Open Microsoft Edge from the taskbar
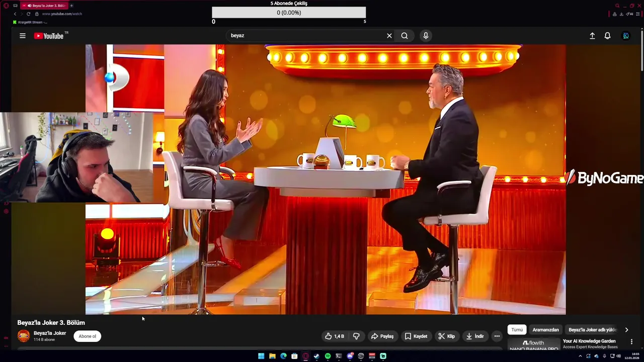Viewport: 644px width, 362px height. click(x=283, y=356)
